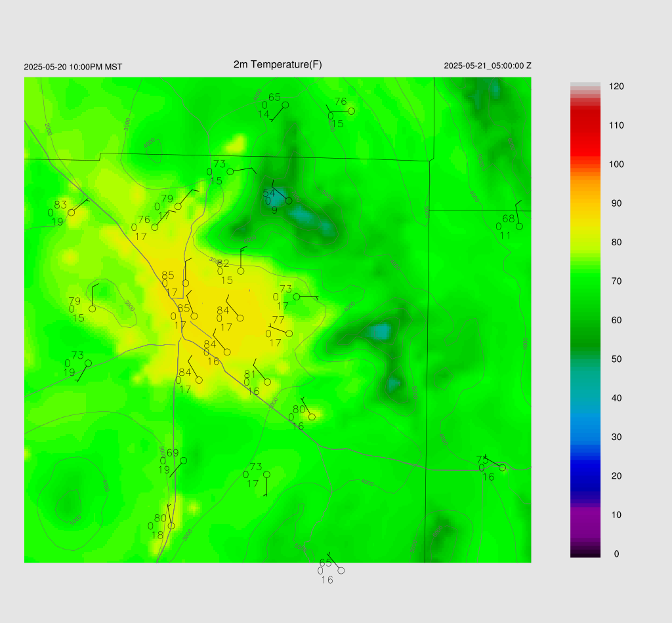Click the 110 label on the color bar
The height and width of the screenshot is (623, 672).
[616, 125]
